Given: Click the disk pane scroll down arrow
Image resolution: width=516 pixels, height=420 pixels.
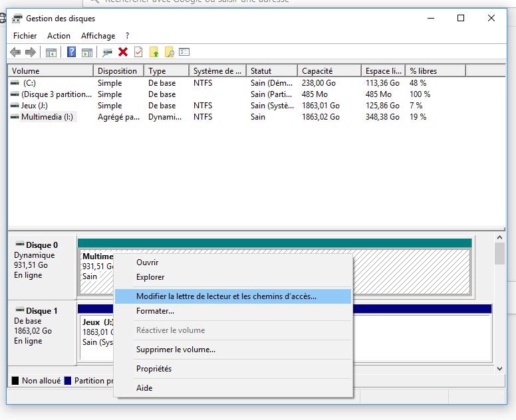Looking at the screenshot, I should pos(499,368).
